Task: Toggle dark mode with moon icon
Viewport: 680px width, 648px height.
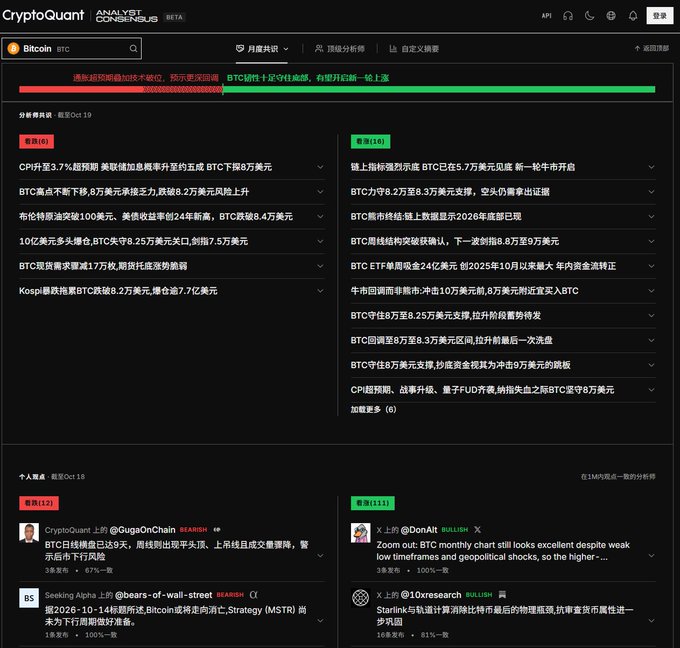Action: [589, 16]
